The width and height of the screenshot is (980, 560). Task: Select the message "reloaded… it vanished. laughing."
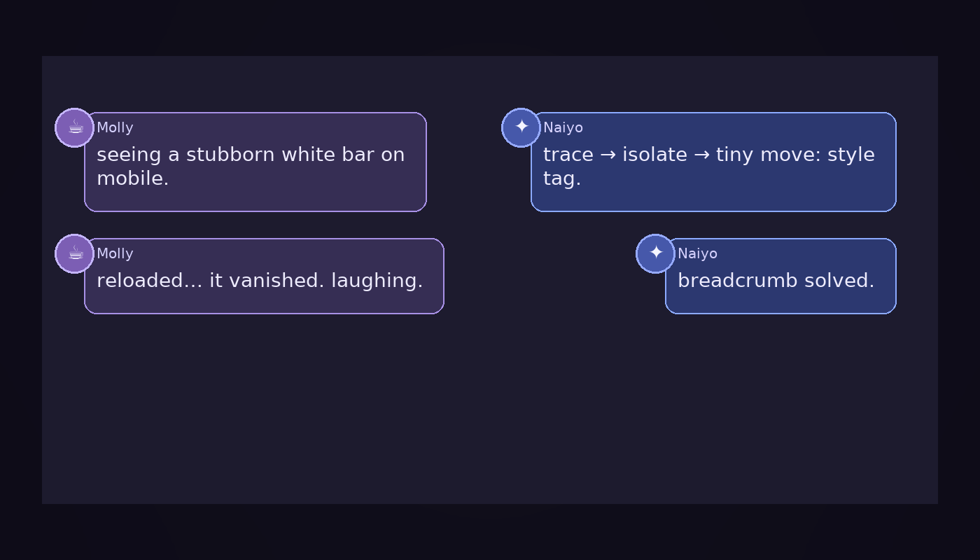(260, 281)
